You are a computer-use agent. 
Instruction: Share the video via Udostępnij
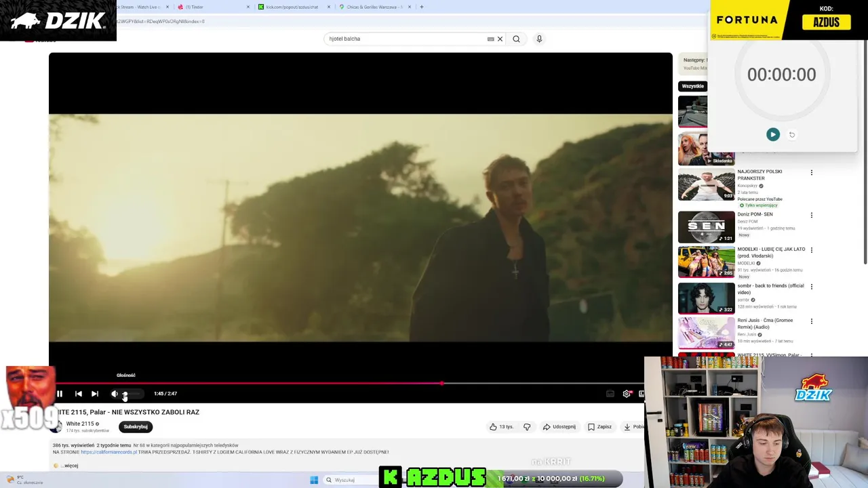559,427
